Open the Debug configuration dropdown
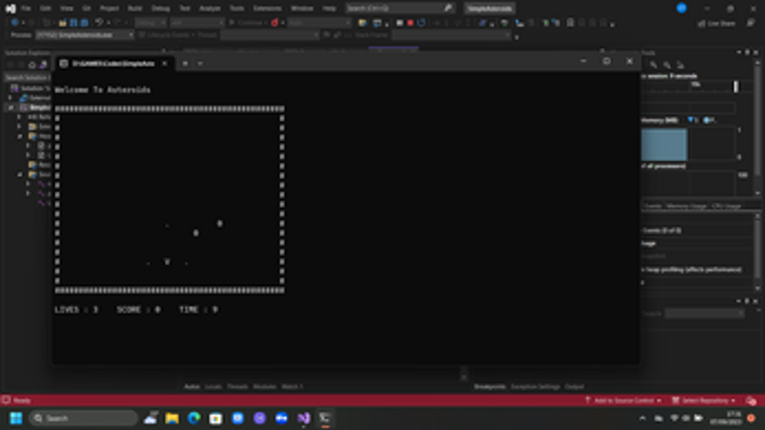 point(150,22)
